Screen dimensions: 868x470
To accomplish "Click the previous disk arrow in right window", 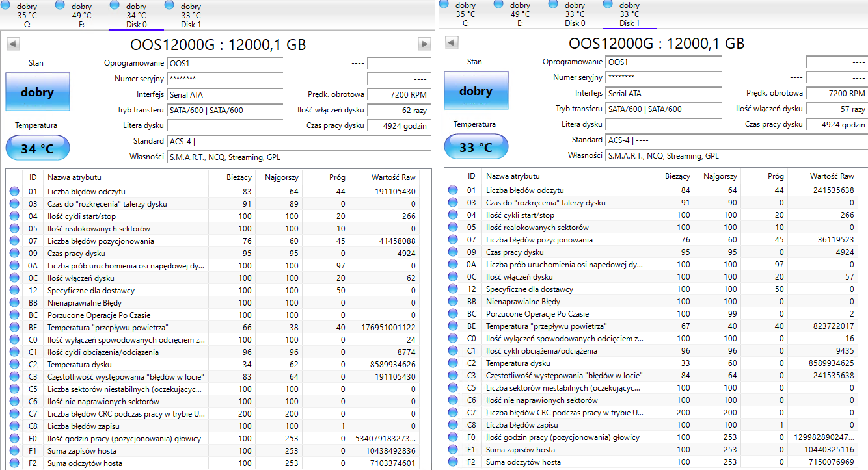I will (x=452, y=43).
